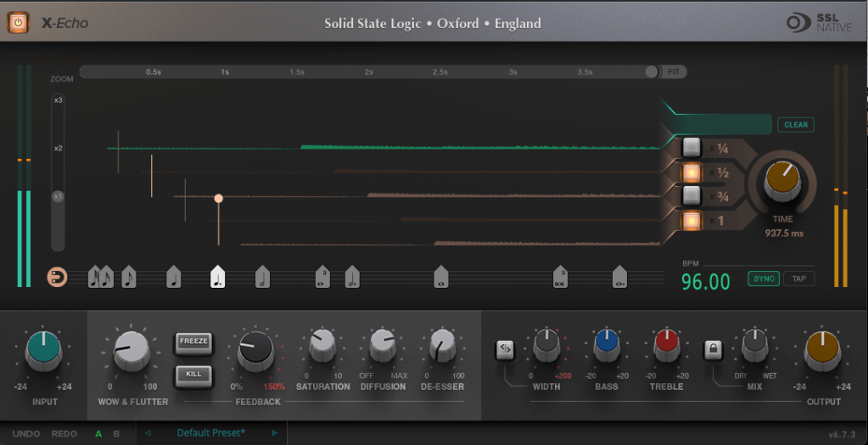Open the Default Preset name menu
The height and width of the screenshot is (445, 868).
[x=210, y=433]
